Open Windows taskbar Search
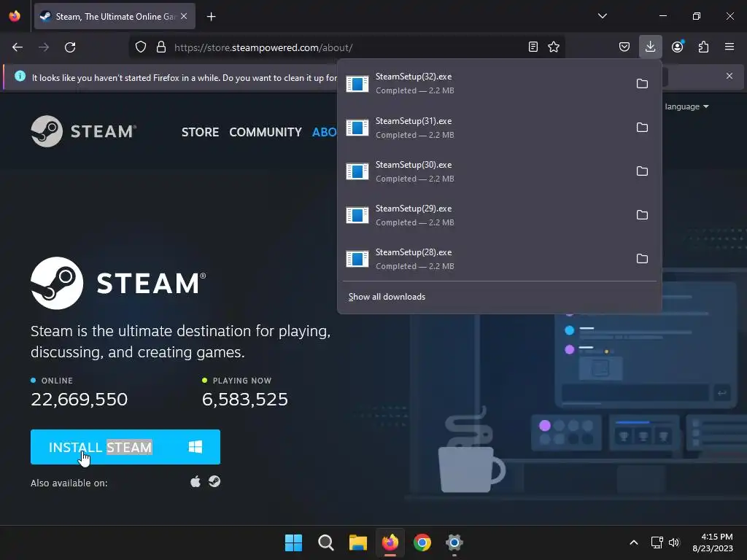Screen dimensions: 747x560 tap(326, 542)
